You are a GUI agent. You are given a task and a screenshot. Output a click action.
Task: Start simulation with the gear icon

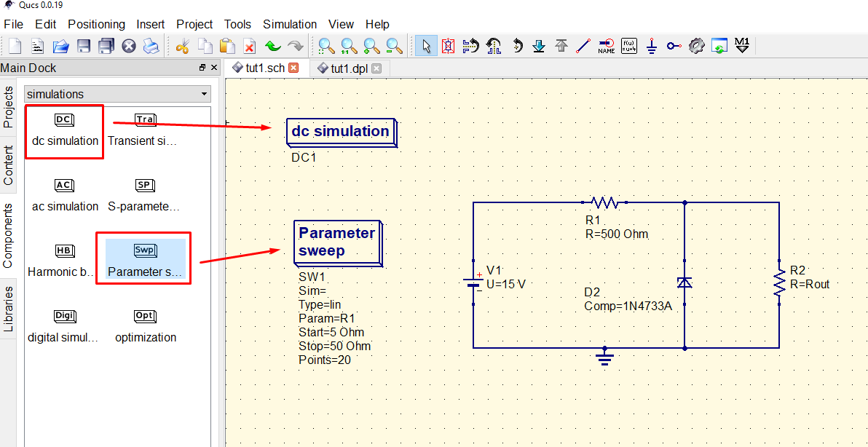coord(697,46)
